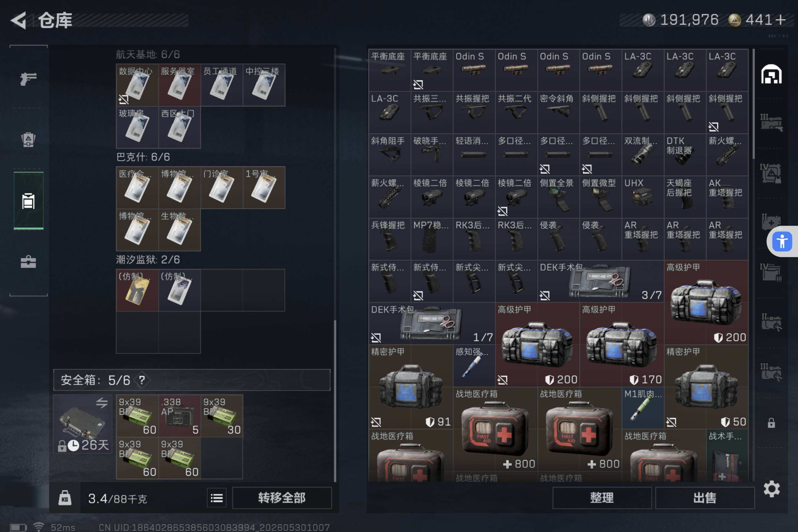Open the 安全箱 help question mark
Viewport: 798px width, 532px height.
pyautogui.click(x=142, y=380)
